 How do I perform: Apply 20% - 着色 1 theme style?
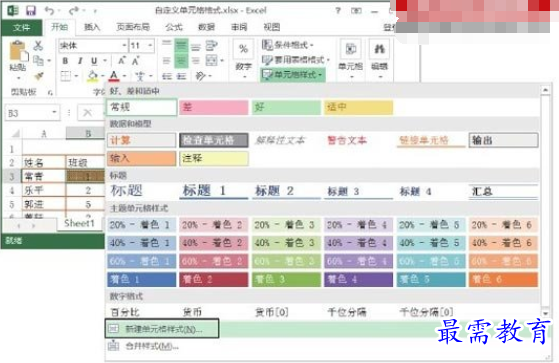coord(142,225)
